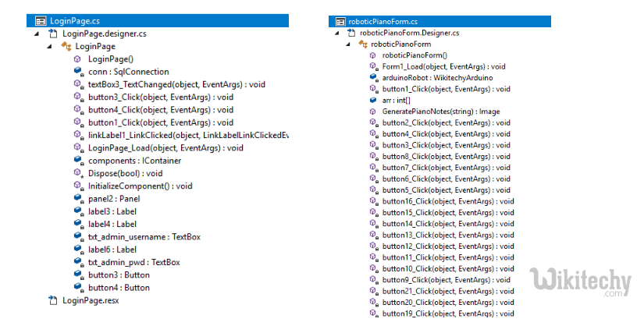
Task: Collapse the roboticPianoForm.Designer.cs node
Action: point(337,33)
